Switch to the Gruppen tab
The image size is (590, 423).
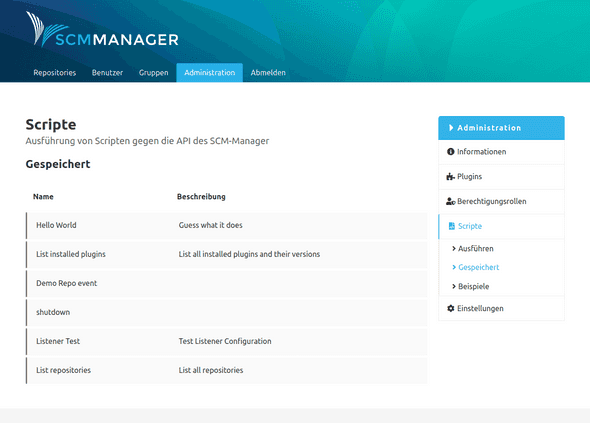point(154,73)
